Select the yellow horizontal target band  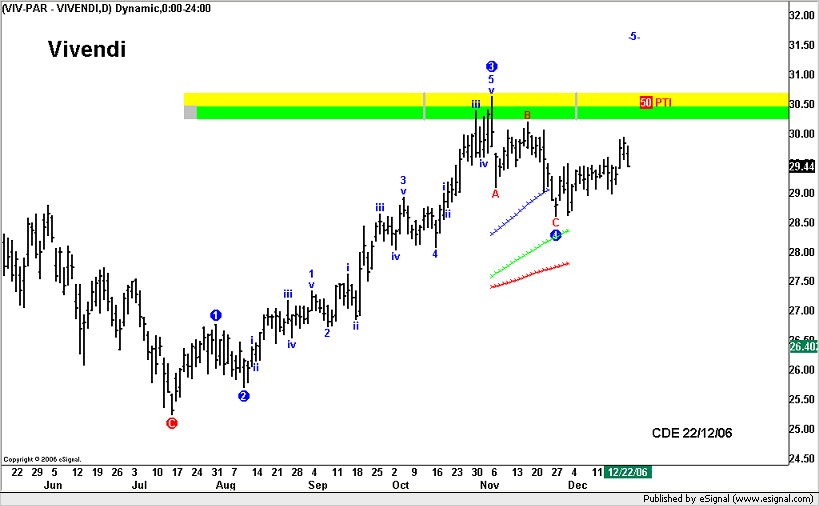400,99
